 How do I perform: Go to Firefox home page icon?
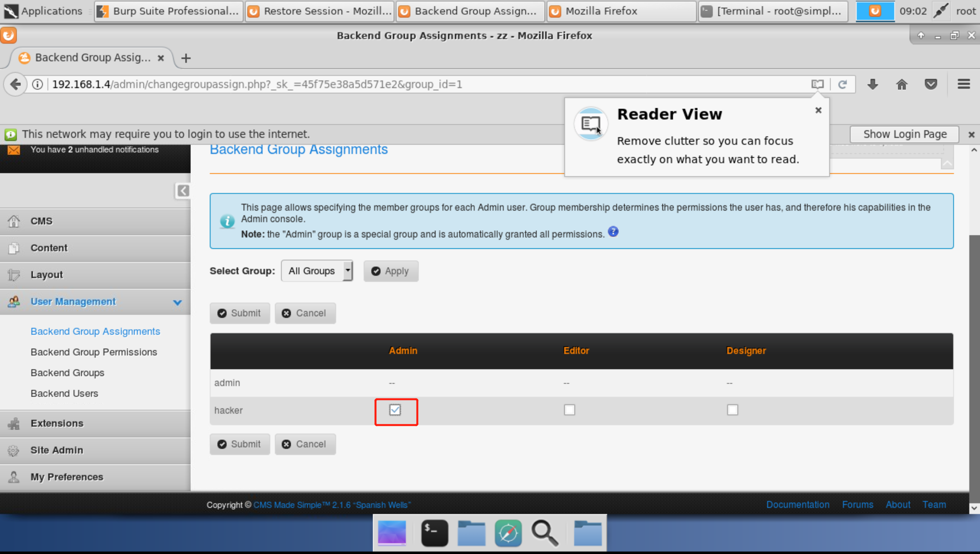pyautogui.click(x=902, y=84)
